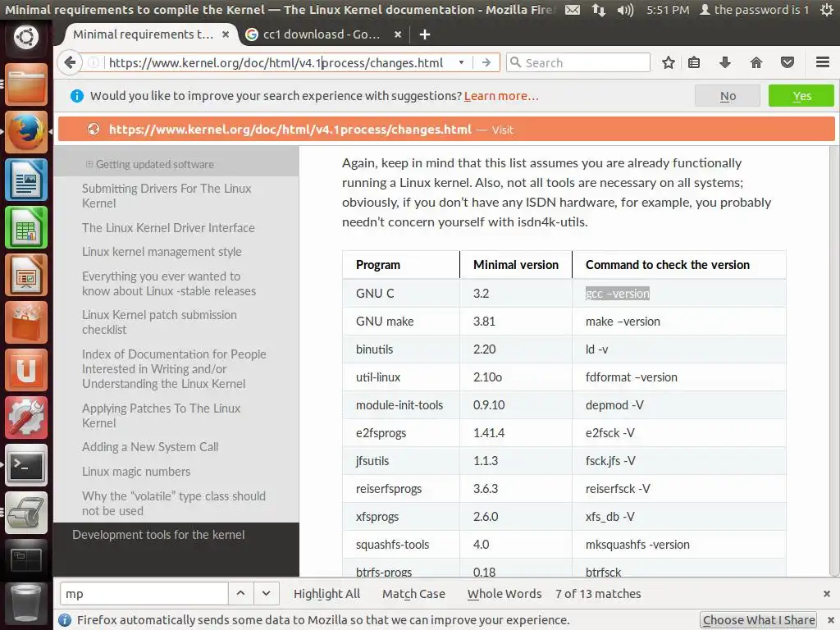Open the sound volume indicator

coord(624,10)
